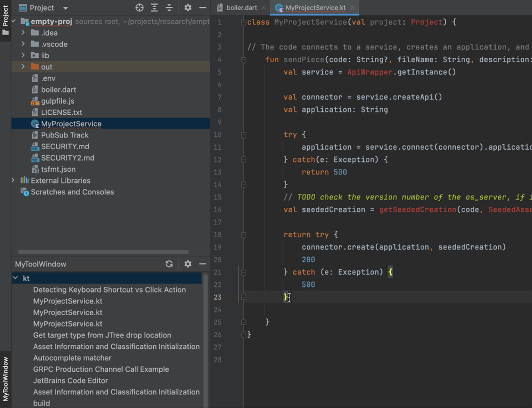Click the folder icon below Project stripe
The height and width of the screenshot is (408, 532).
click(6, 33)
